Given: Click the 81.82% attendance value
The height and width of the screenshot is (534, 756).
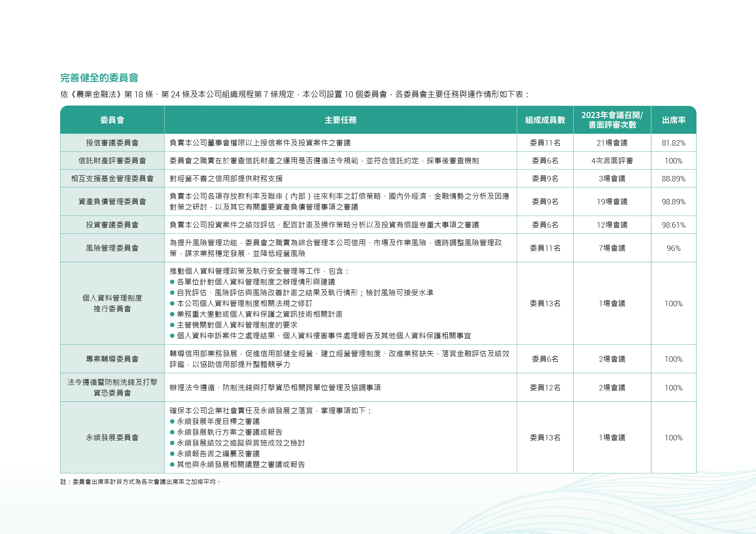Looking at the screenshot, I should (x=674, y=143).
